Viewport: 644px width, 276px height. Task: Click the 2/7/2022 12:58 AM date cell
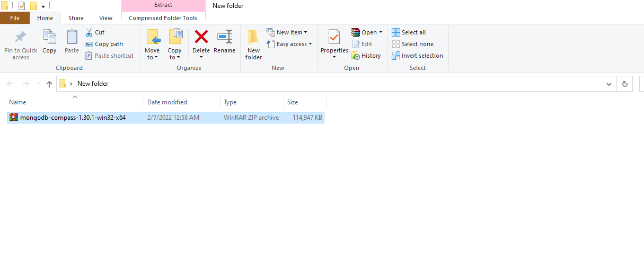173,118
